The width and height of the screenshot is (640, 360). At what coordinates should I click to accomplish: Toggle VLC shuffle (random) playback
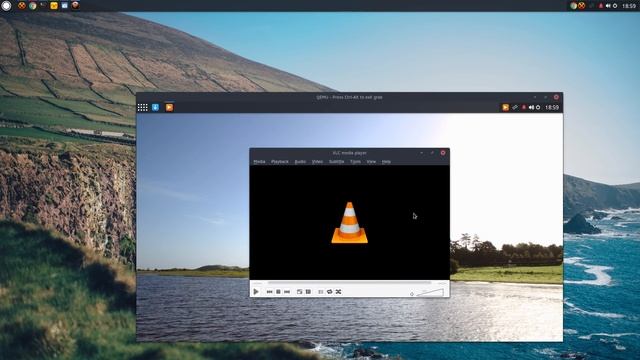(338, 292)
